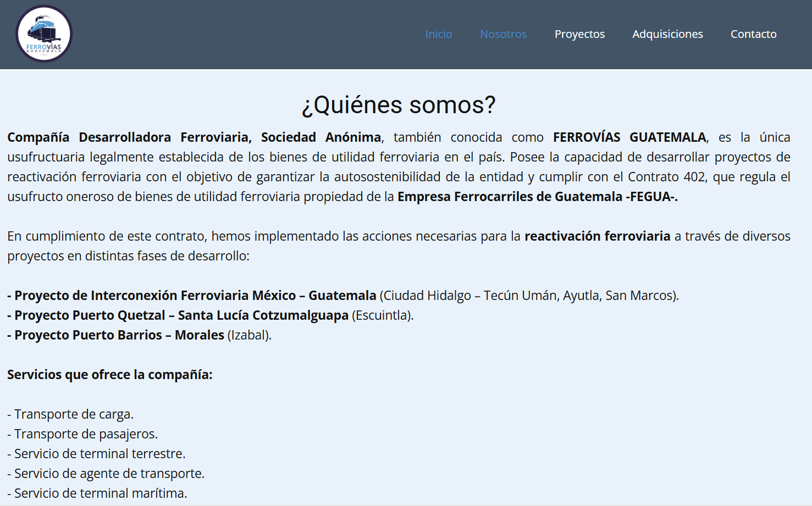Open the Contacto page link
Screen dimensions: 812x506
coord(753,34)
